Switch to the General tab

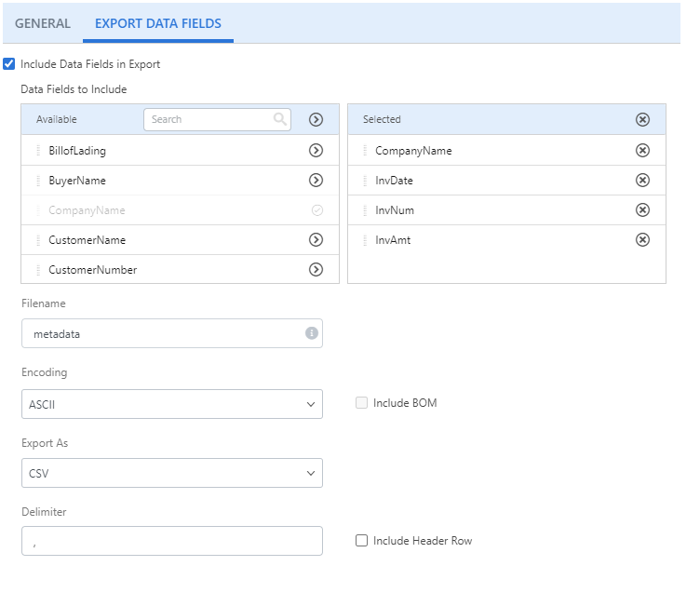pyautogui.click(x=42, y=23)
